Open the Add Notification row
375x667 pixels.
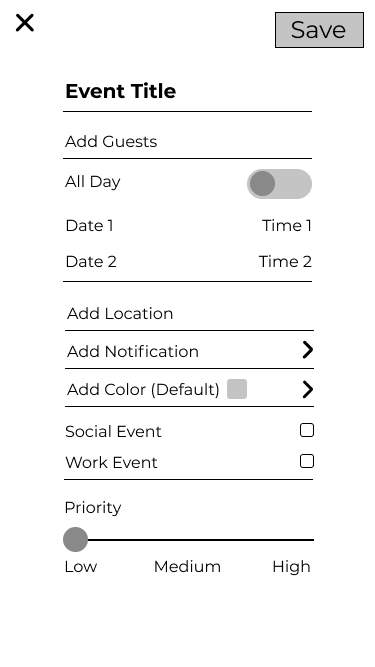(x=189, y=351)
